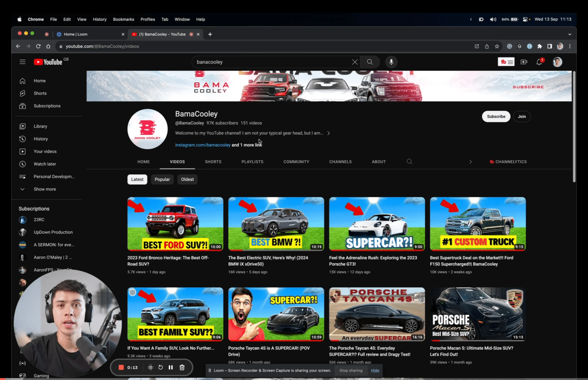Click the Chrome address bar URL
Screen dimensions: 588x380
click(x=102, y=46)
